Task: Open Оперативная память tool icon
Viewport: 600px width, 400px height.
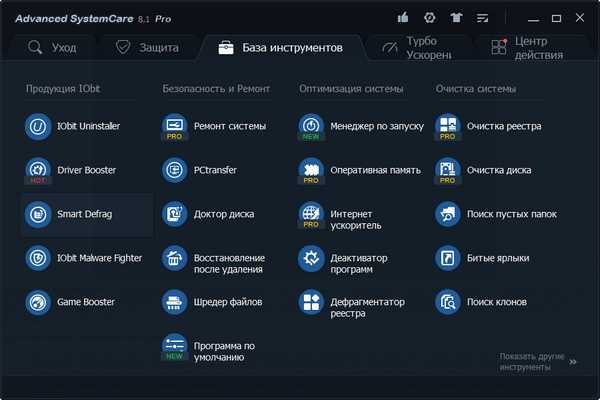Action: [x=311, y=170]
